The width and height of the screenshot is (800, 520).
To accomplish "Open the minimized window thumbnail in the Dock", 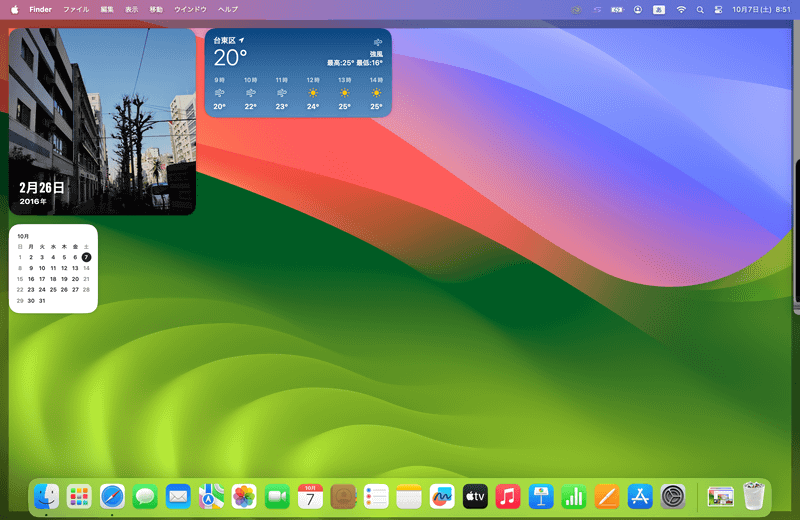I will (720, 497).
